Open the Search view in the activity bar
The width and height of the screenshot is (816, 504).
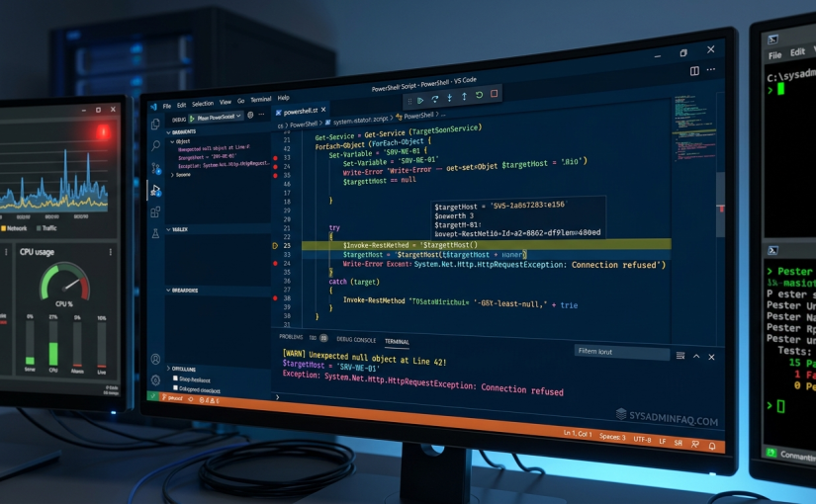click(155, 145)
